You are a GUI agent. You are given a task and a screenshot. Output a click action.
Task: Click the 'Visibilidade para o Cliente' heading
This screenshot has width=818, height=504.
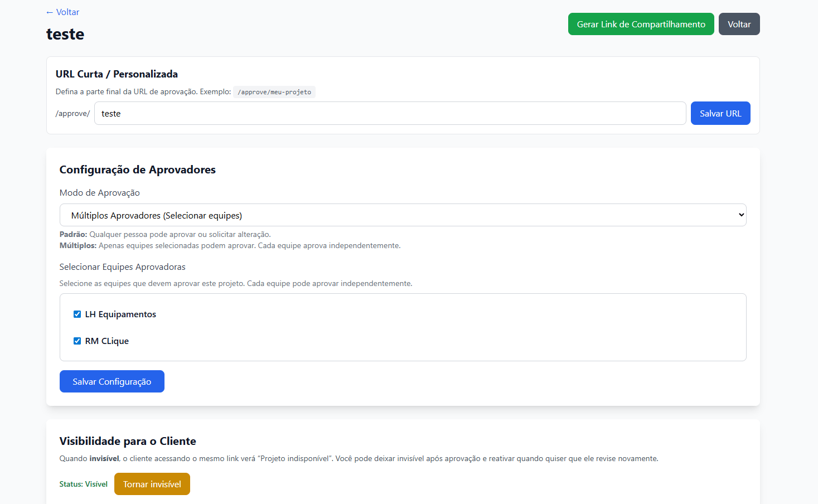point(128,441)
